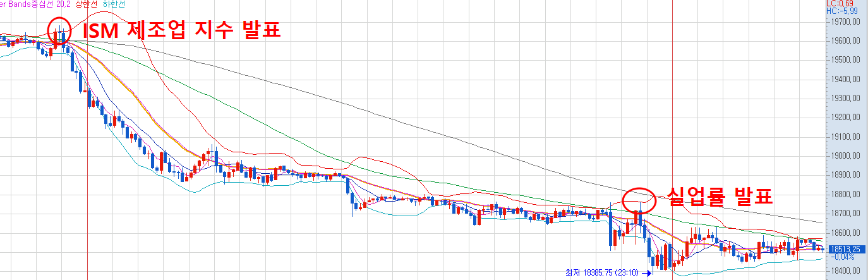Click the highlighted current price 18513,25 tag
Screen dimensions: 868x280
(848, 249)
